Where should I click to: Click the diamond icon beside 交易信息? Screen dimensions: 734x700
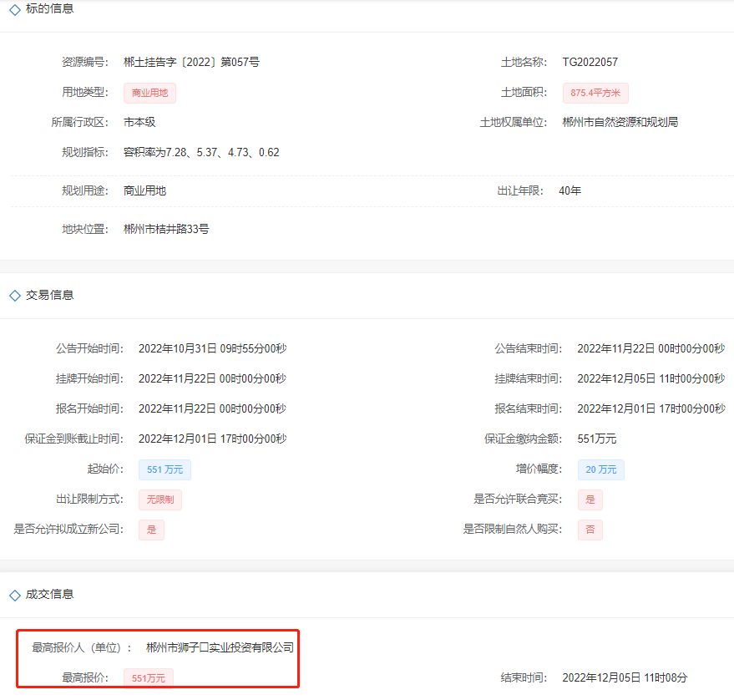[x=14, y=295]
